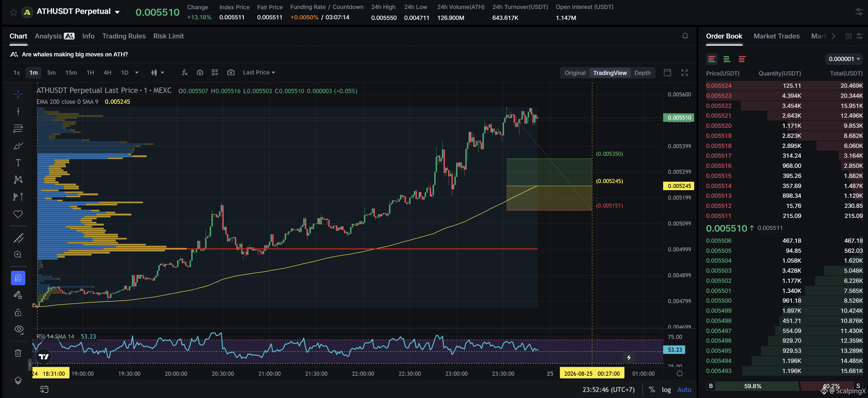Screen dimensions: 868x398
Task: Click the yellow 0.005245 EMA price label
Action: tap(679, 186)
